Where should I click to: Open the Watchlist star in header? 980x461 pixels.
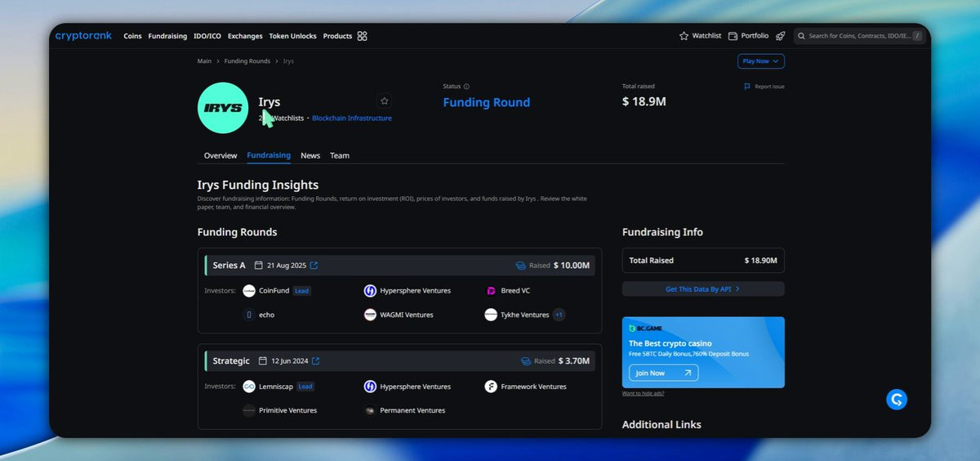pos(684,36)
